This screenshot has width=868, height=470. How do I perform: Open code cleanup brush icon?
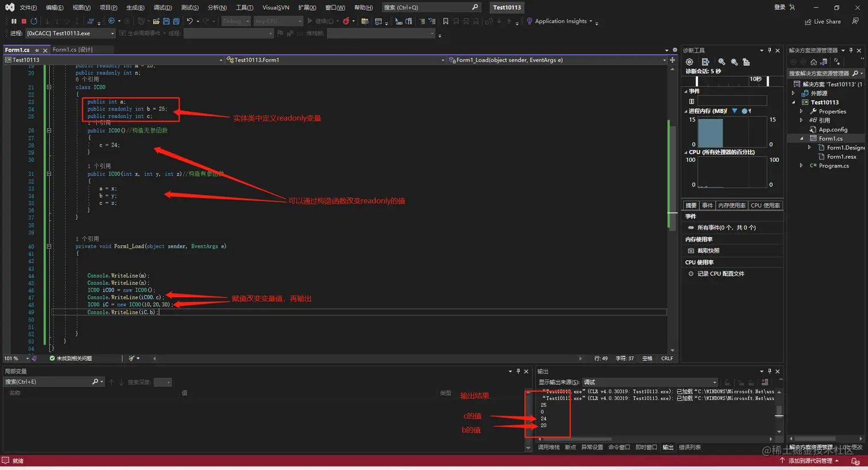131,358
